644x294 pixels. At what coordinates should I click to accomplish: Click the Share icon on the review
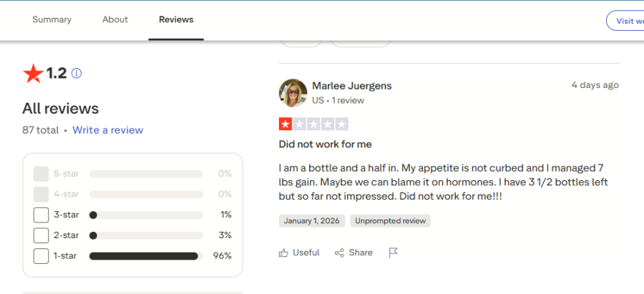(339, 253)
